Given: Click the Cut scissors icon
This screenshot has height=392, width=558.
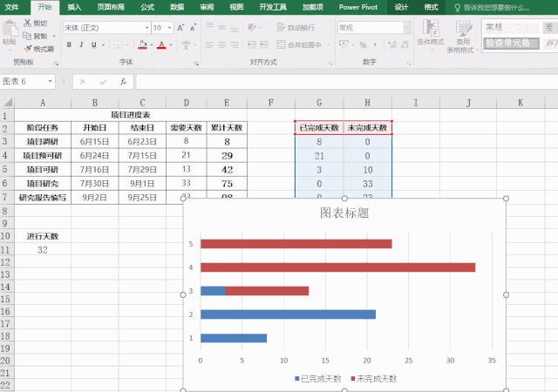Looking at the screenshot, I should click(x=27, y=24).
